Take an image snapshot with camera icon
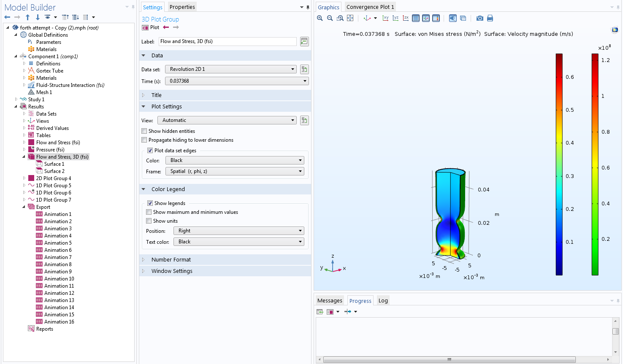 [x=479, y=18]
